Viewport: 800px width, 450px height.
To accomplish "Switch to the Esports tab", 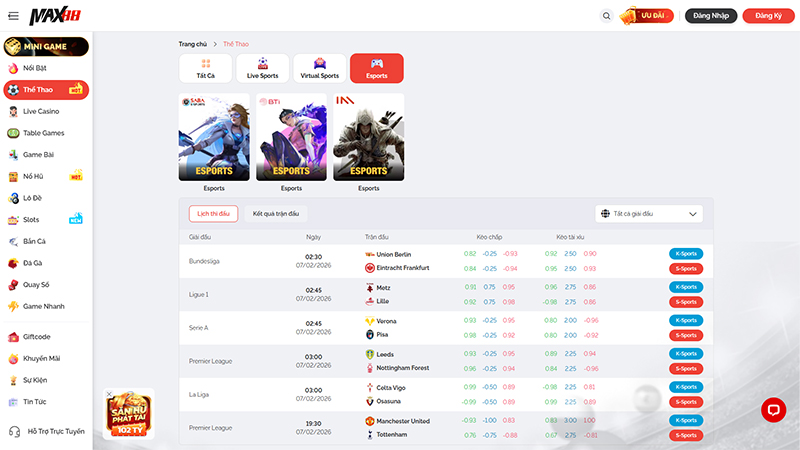I will pos(377,68).
